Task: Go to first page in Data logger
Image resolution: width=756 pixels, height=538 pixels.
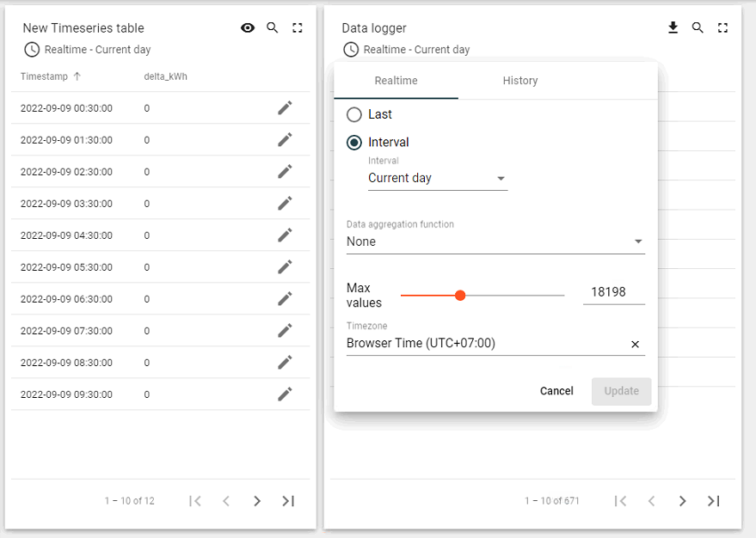Action: click(620, 501)
